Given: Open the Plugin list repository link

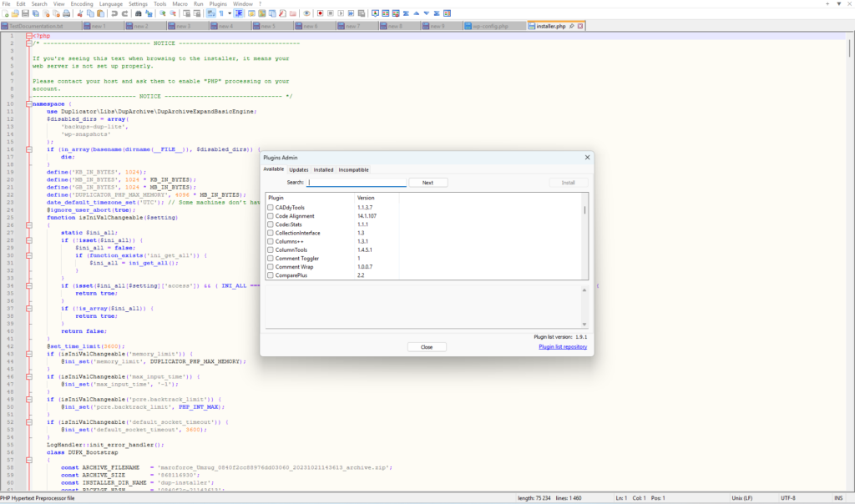Looking at the screenshot, I should tap(563, 346).
